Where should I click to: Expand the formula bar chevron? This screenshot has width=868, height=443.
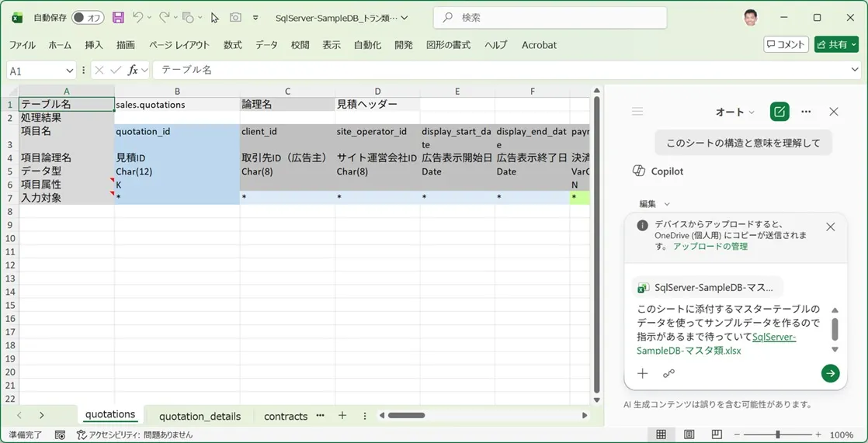click(x=856, y=70)
